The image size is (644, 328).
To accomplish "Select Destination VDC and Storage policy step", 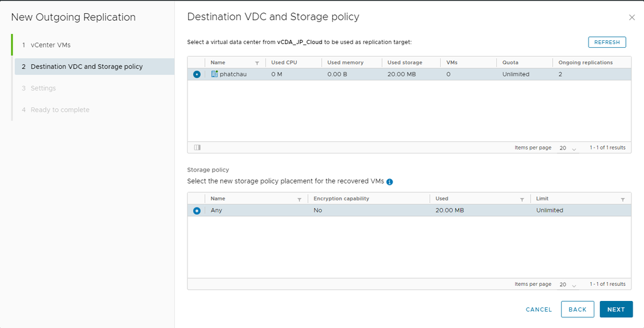I will point(87,67).
